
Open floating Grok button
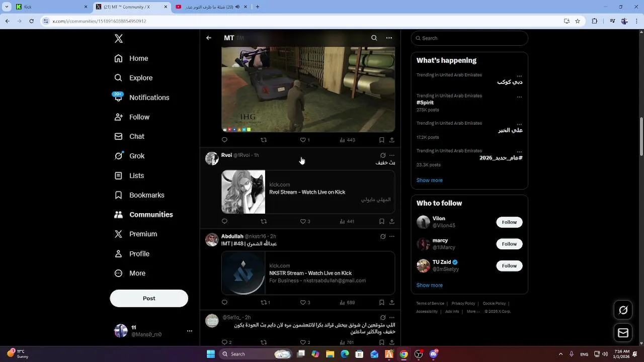[623, 310]
